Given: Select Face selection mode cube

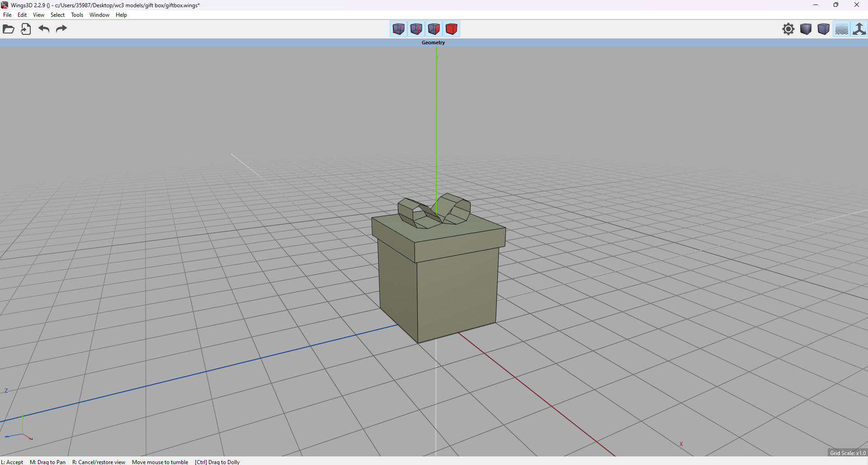Looking at the screenshot, I should tap(434, 29).
